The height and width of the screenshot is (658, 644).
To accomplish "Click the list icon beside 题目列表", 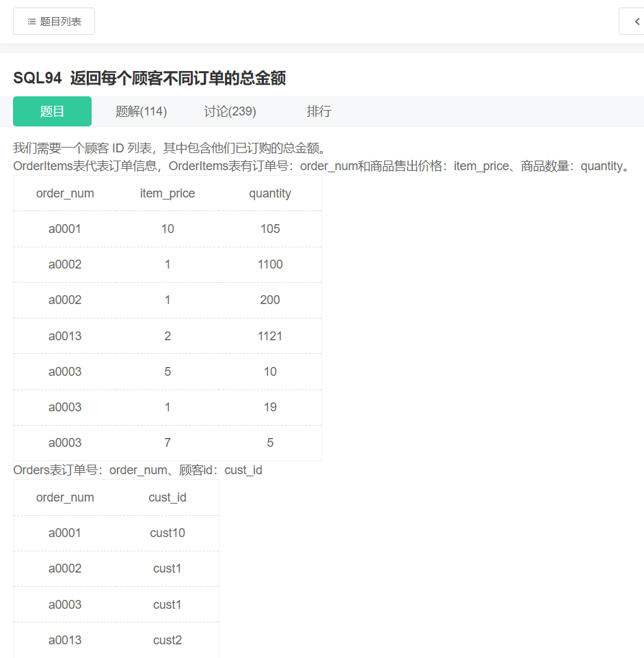I will 31,21.
